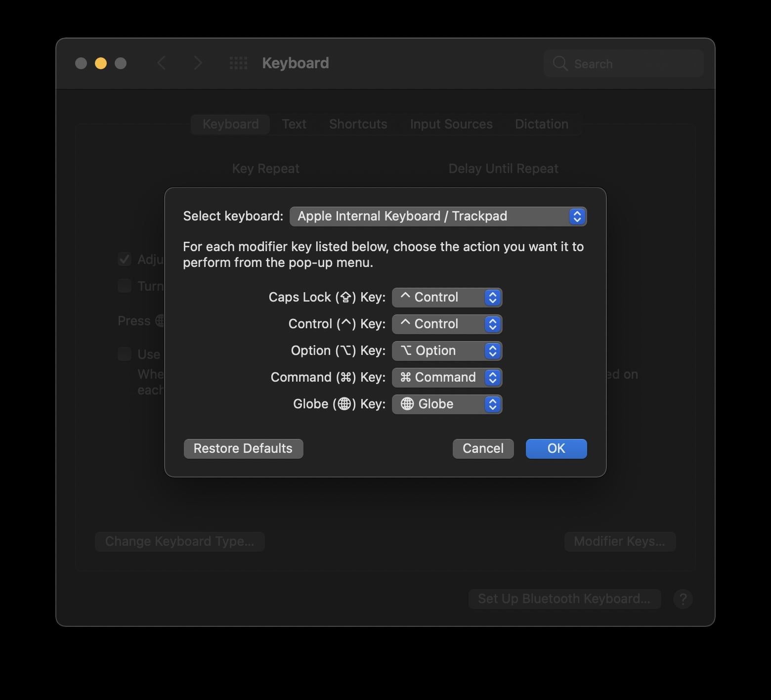The width and height of the screenshot is (771, 700).
Task: Click the Show All grid icon
Action: point(238,63)
